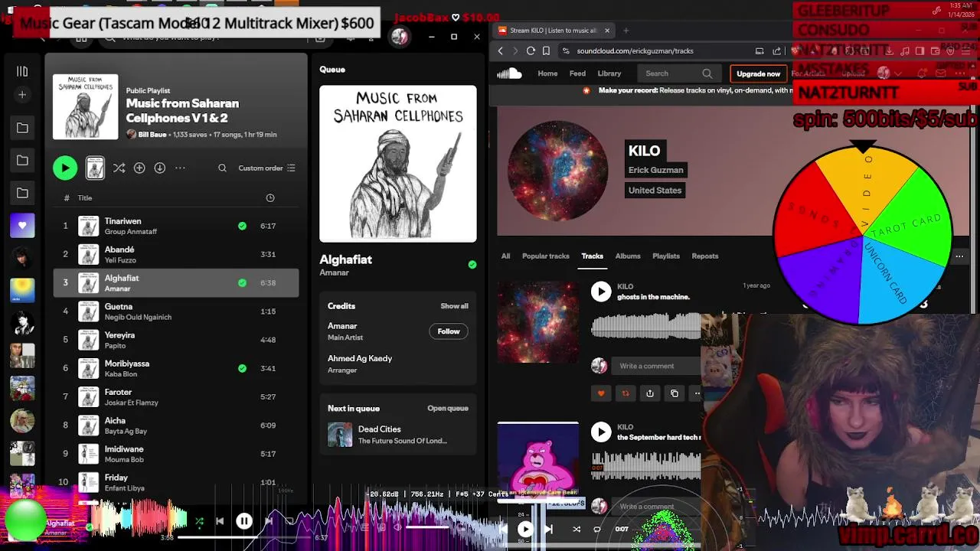Search within the playlist magnifier icon
The image size is (980, 551).
tap(222, 168)
